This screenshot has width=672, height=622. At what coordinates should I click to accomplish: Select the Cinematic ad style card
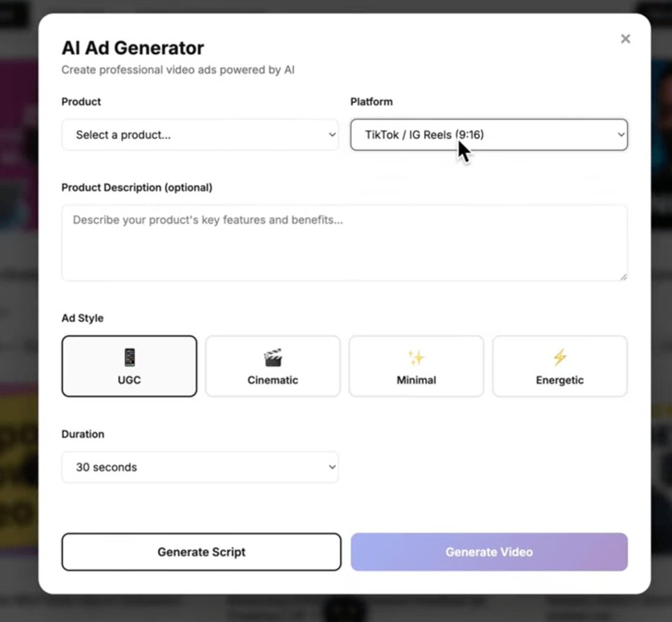[272, 366]
